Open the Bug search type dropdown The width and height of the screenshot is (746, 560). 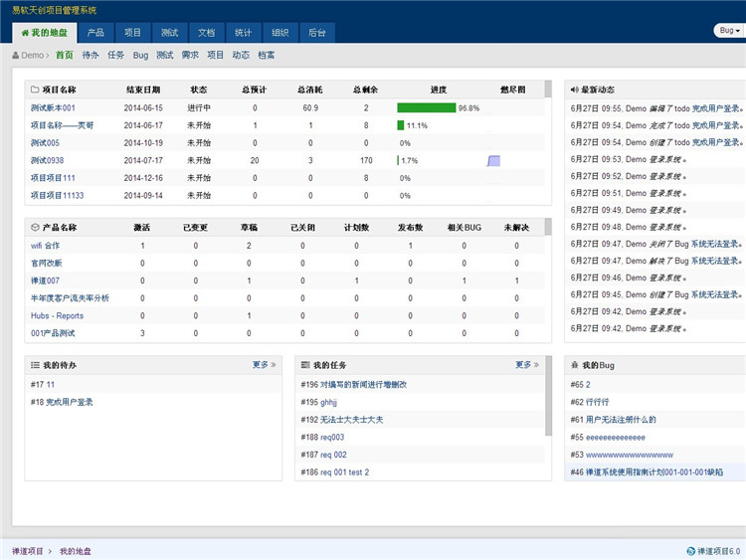pos(729,31)
